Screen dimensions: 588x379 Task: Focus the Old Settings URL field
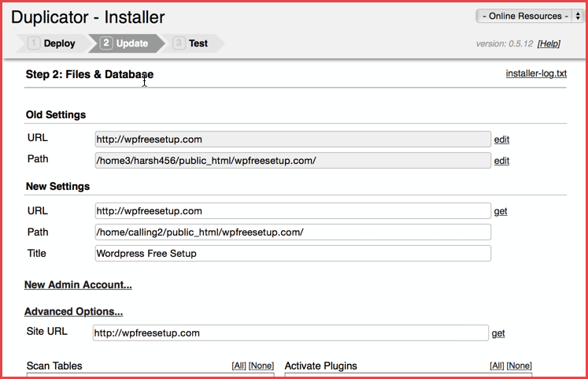pos(293,139)
